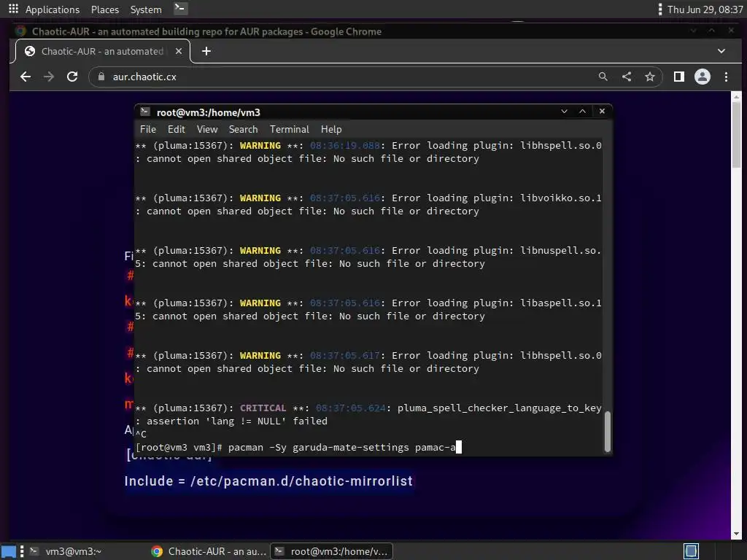747x560 pixels.
Task: Open the Terminal menu in terminal window
Action: [x=289, y=130]
